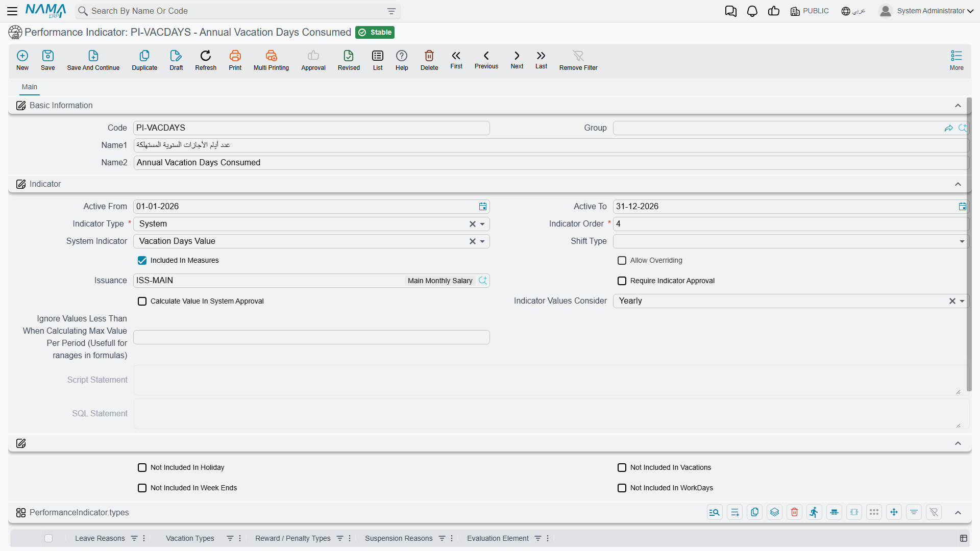Open calendar picker for Active From
The height and width of the screenshot is (551, 980).
(x=482, y=207)
